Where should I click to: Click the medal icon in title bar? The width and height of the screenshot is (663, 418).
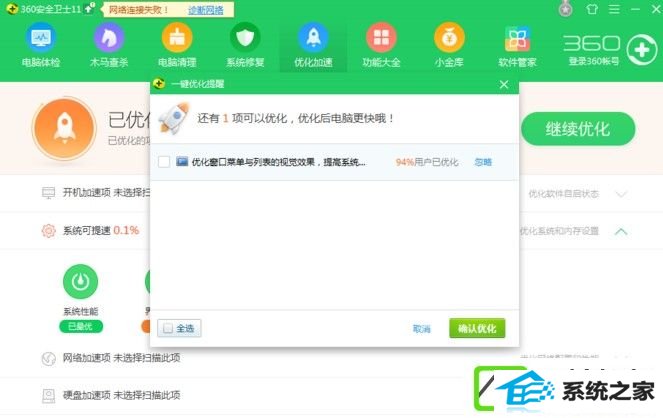click(566, 8)
